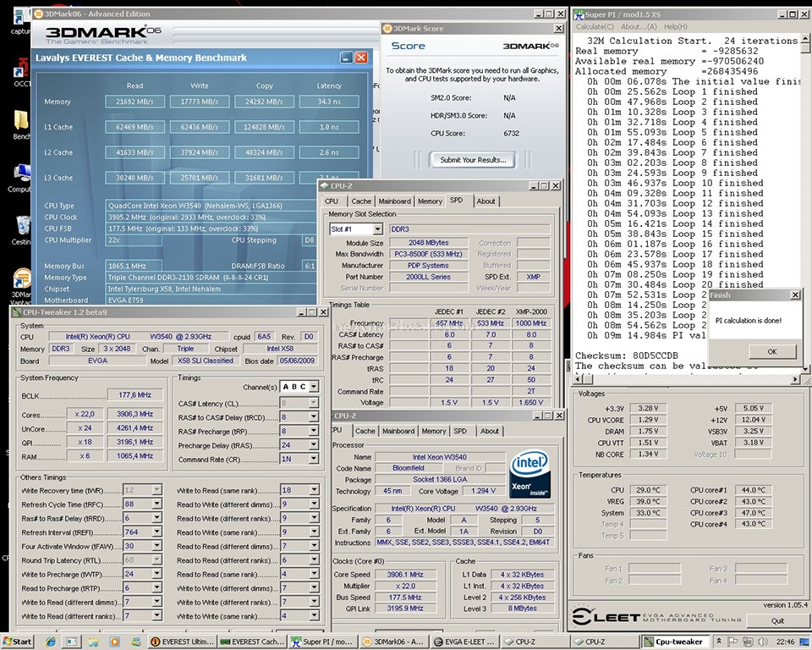Image resolution: width=812 pixels, height=650 pixels.
Task: Open the Messenger quick launch icon
Action: (135, 642)
